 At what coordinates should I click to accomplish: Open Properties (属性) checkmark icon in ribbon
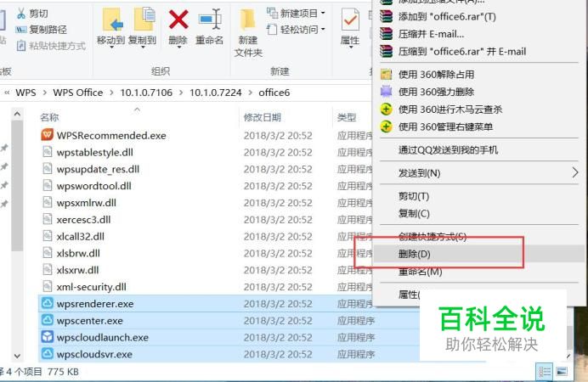click(x=350, y=20)
